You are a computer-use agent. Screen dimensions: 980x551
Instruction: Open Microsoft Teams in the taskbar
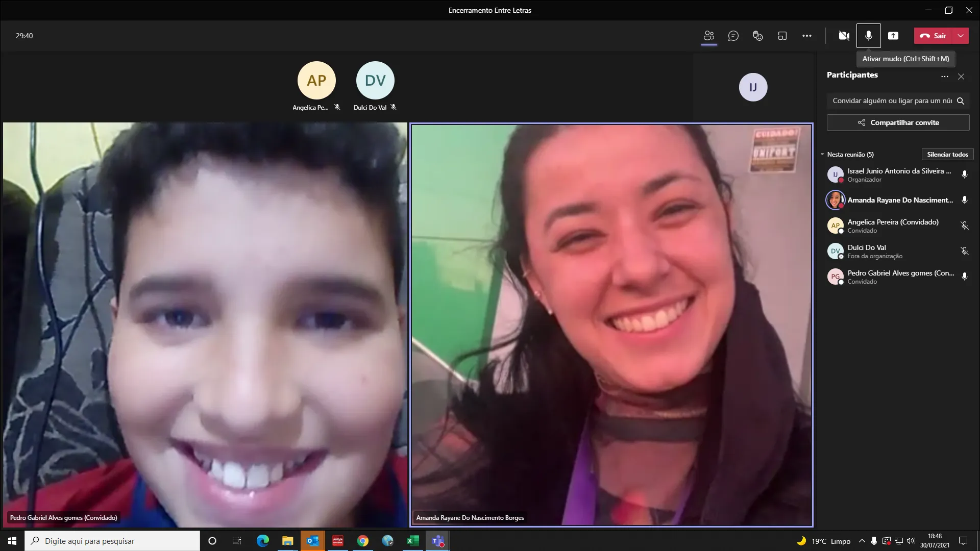437,541
